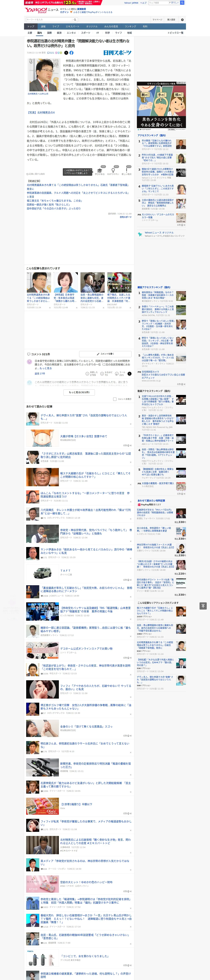The width and height of the screenshot is (210, 980).
Task: Select the 速報 tab
Action: [43, 26]
